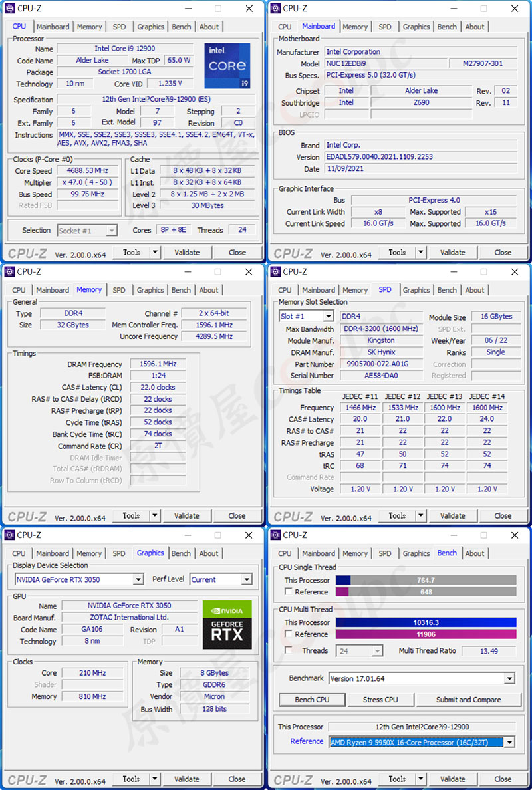Viewport: 532px width, 790px height.
Task: Click Validate in the CPU tab window
Action: tap(187, 253)
